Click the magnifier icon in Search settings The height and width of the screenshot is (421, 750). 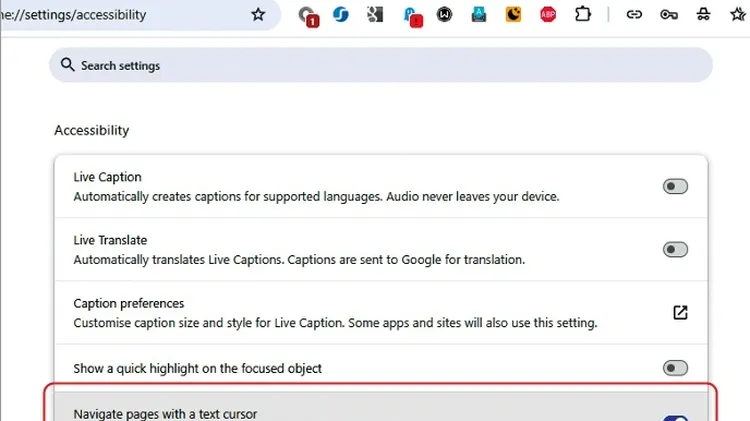point(67,65)
